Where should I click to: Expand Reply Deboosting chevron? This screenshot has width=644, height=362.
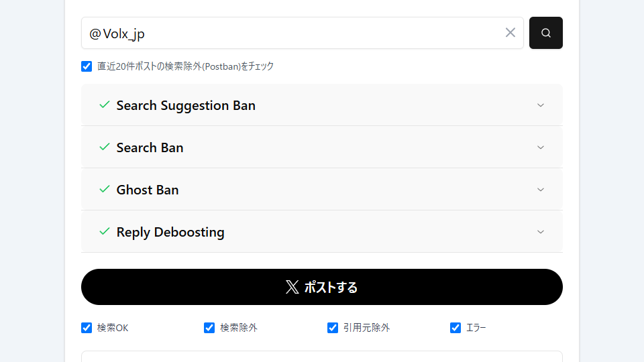(541, 232)
